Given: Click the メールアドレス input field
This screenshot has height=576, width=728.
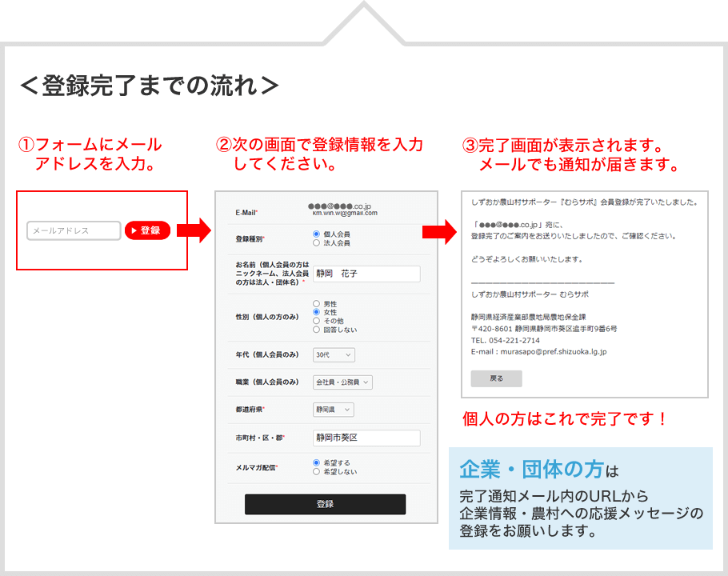Looking at the screenshot, I should pos(74,230).
